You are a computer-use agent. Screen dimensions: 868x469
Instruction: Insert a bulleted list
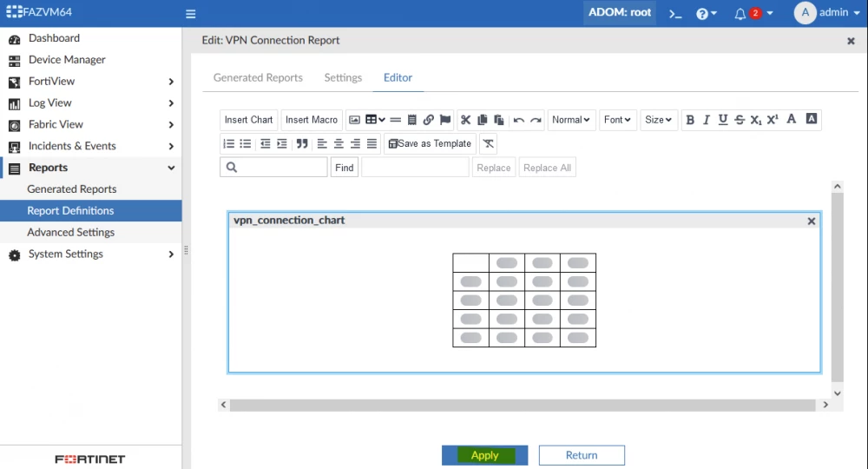tap(246, 143)
